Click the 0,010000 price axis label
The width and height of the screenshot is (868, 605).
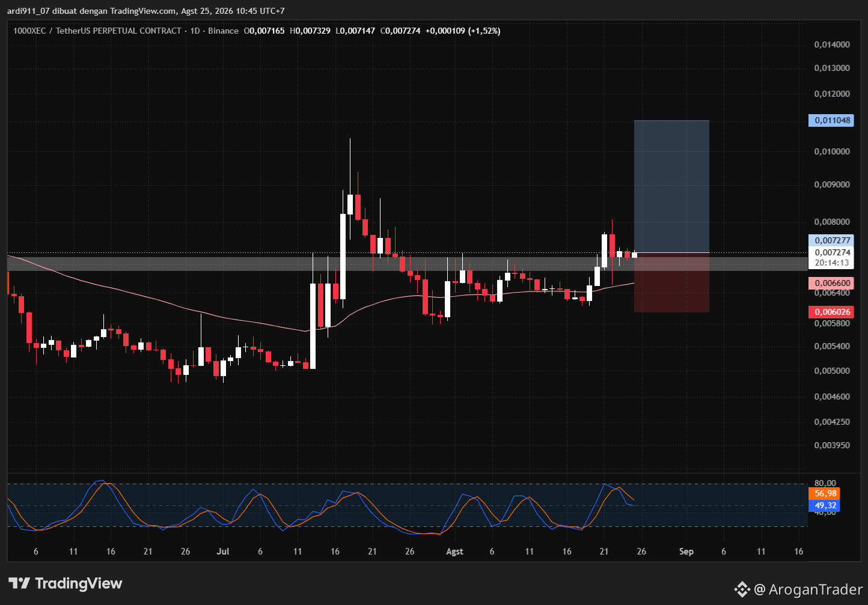pyautogui.click(x=832, y=151)
